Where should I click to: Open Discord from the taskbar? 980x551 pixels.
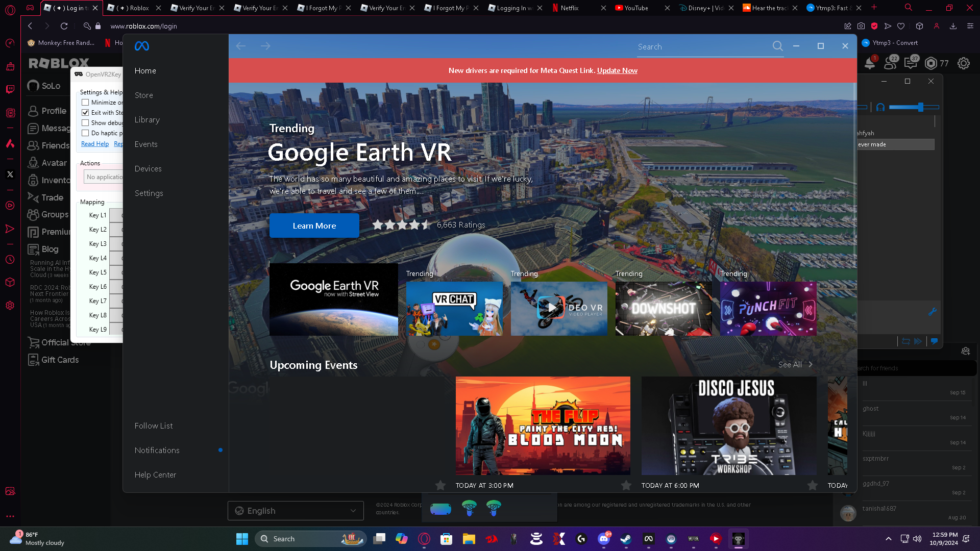coord(603,539)
